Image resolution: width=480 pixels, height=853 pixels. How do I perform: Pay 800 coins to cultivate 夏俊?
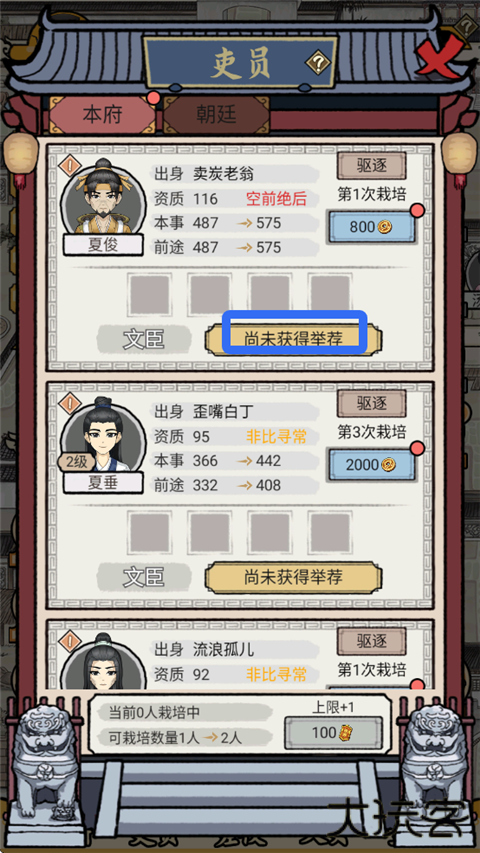click(x=372, y=227)
